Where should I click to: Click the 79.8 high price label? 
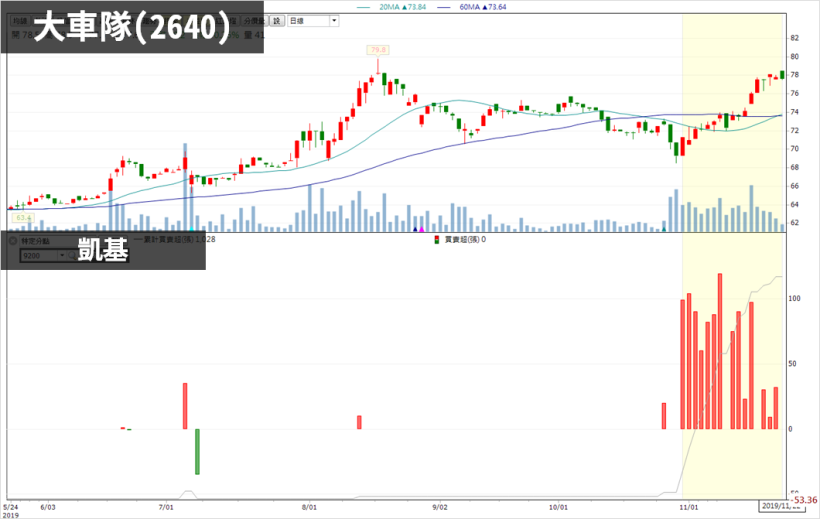pyautogui.click(x=378, y=50)
